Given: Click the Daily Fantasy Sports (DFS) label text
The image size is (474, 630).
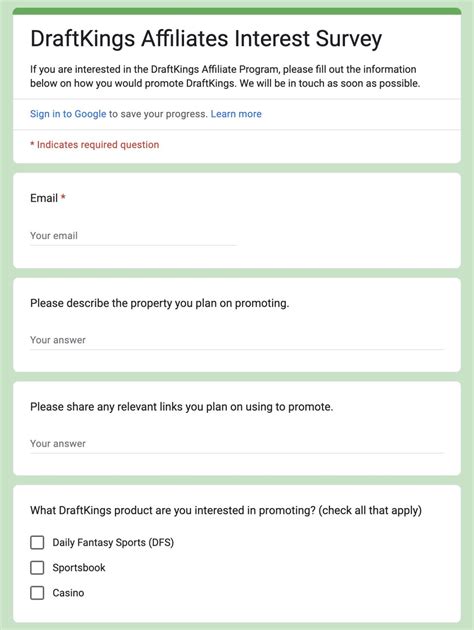Looking at the screenshot, I should [x=113, y=542].
